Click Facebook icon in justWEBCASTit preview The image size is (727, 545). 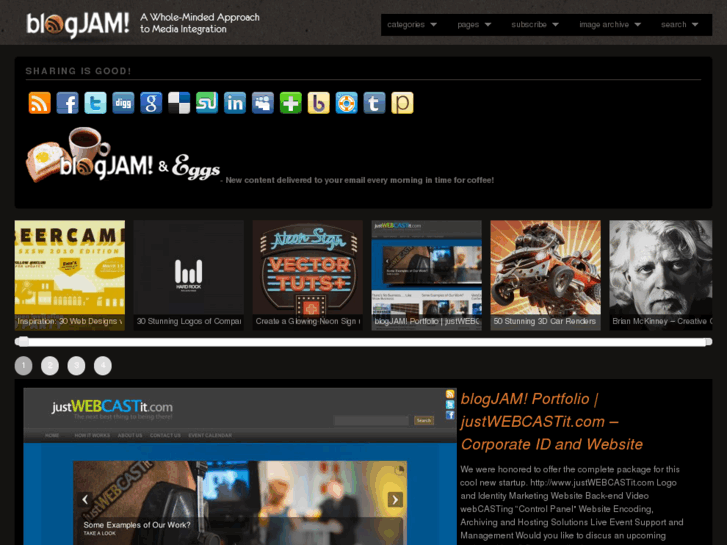click(x=450, y=415)
